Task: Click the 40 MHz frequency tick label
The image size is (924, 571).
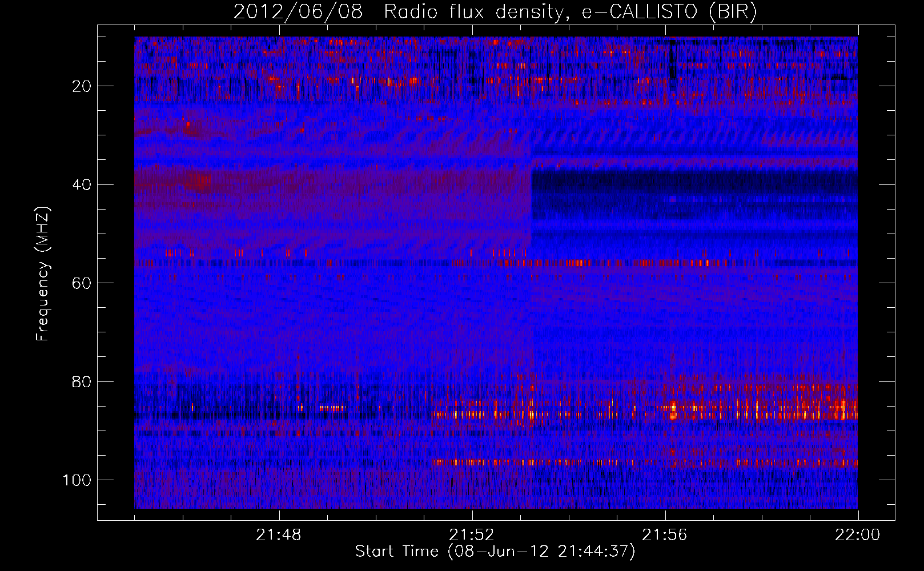Action: click(82, 184)
